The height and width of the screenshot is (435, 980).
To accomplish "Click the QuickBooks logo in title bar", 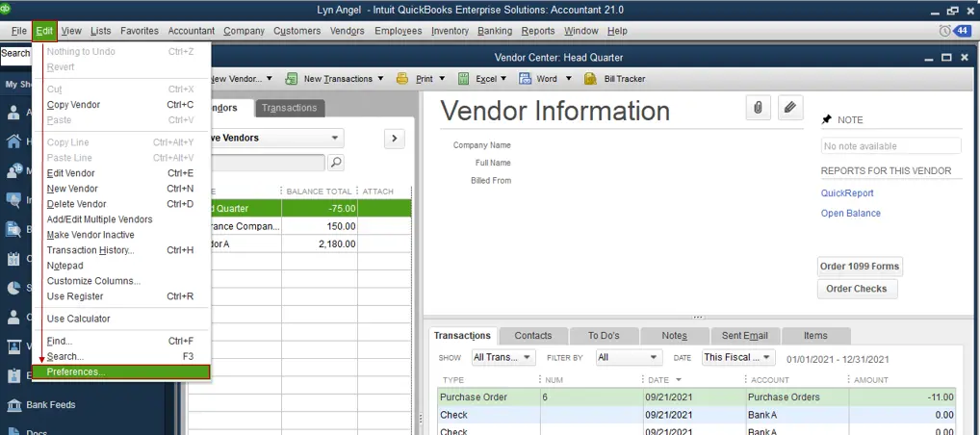I will click(x=5, y=9).
